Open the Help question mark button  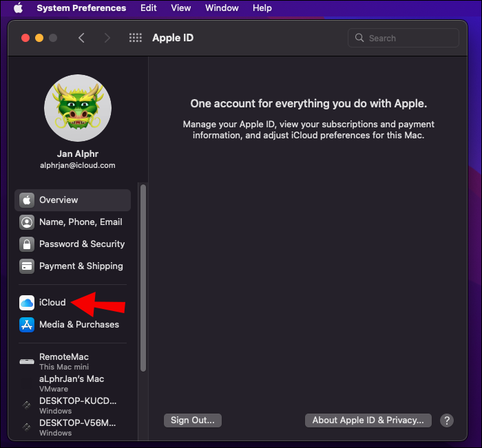coord(447,420)
